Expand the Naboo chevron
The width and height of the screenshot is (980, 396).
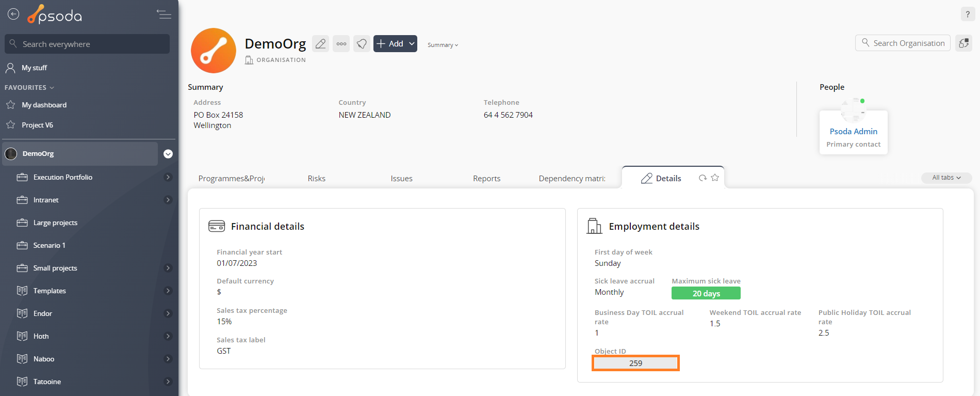(168, 359)
